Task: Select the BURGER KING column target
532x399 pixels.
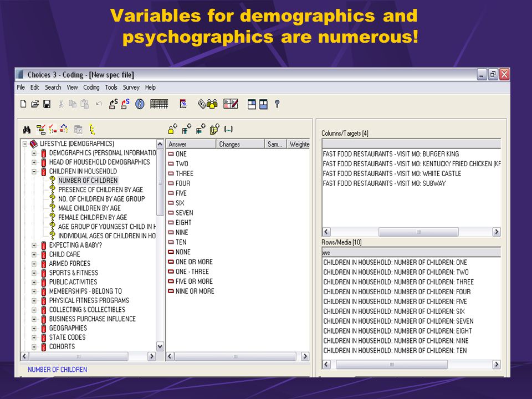Action: point(391,154)
